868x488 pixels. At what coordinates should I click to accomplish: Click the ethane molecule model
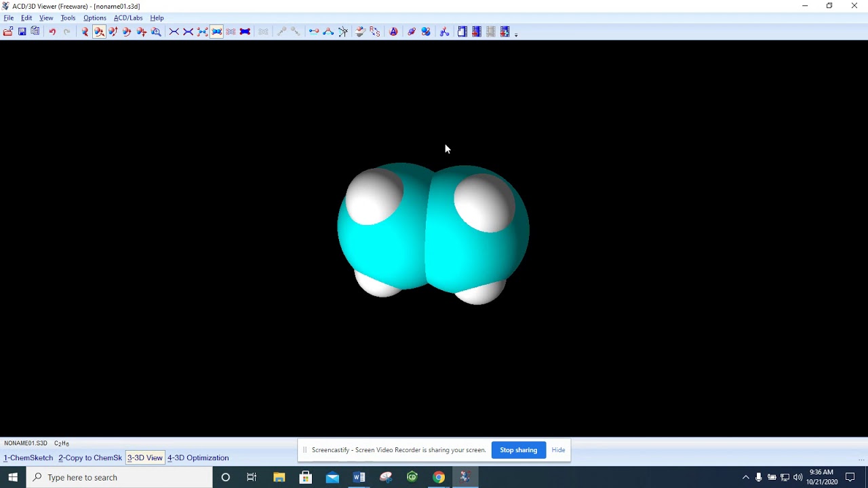point(433,233)
